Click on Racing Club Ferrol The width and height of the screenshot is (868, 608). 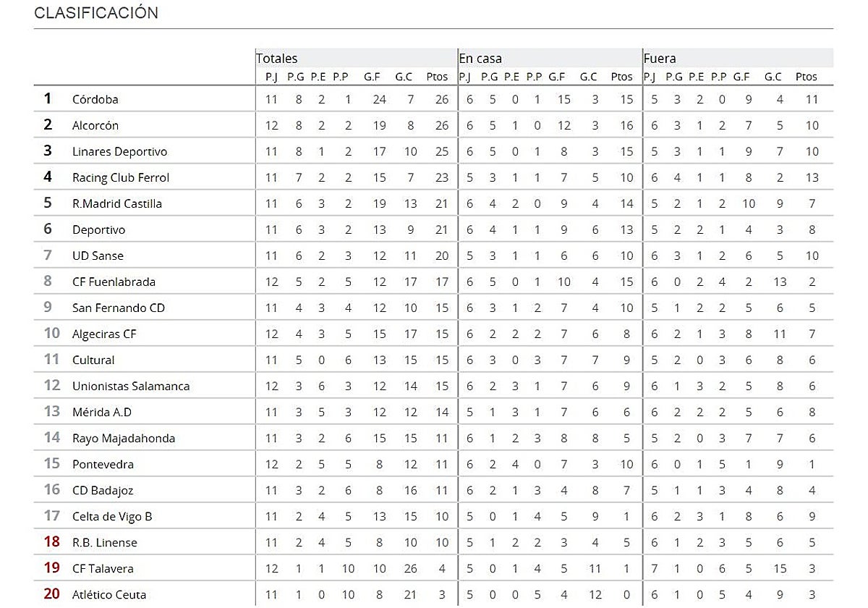[121, 177]
